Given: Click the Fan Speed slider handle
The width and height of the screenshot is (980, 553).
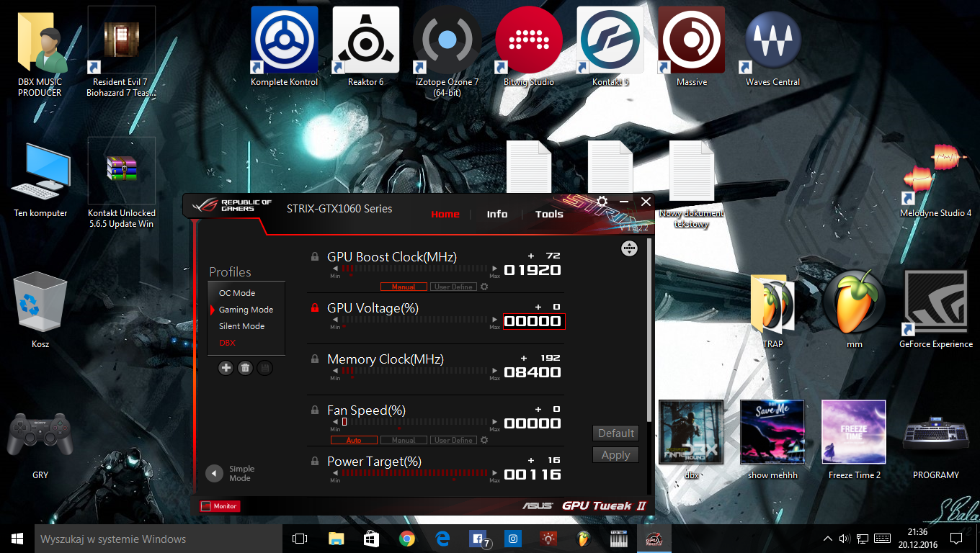Looking at the screenshot, I should click(x=344, y=422).
